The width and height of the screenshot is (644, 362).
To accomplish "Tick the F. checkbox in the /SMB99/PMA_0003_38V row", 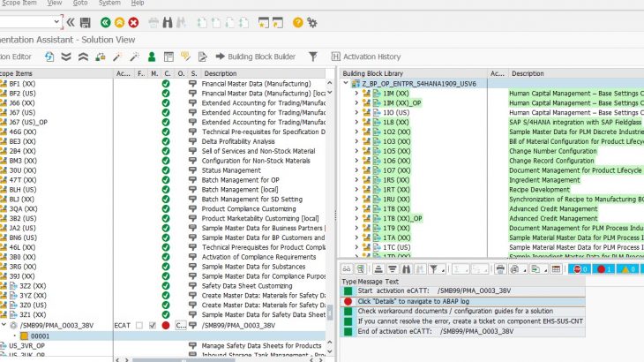I will point(139,326).
